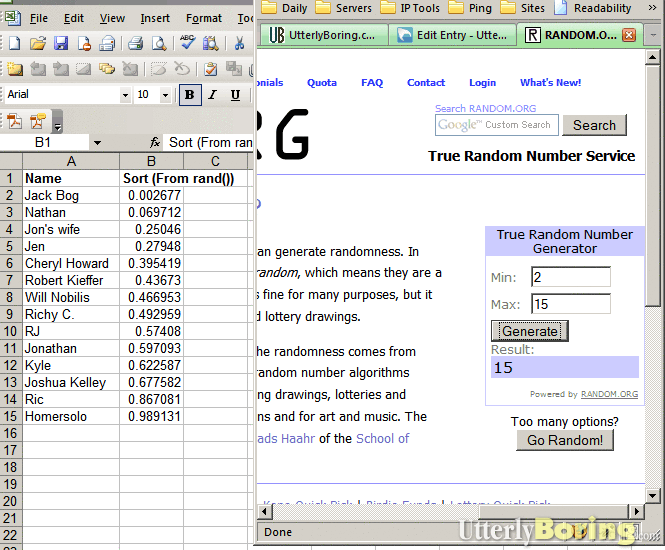This screenshot has height=550, width=665.
Task: Click the Generate button
Action: click(529, 331)
